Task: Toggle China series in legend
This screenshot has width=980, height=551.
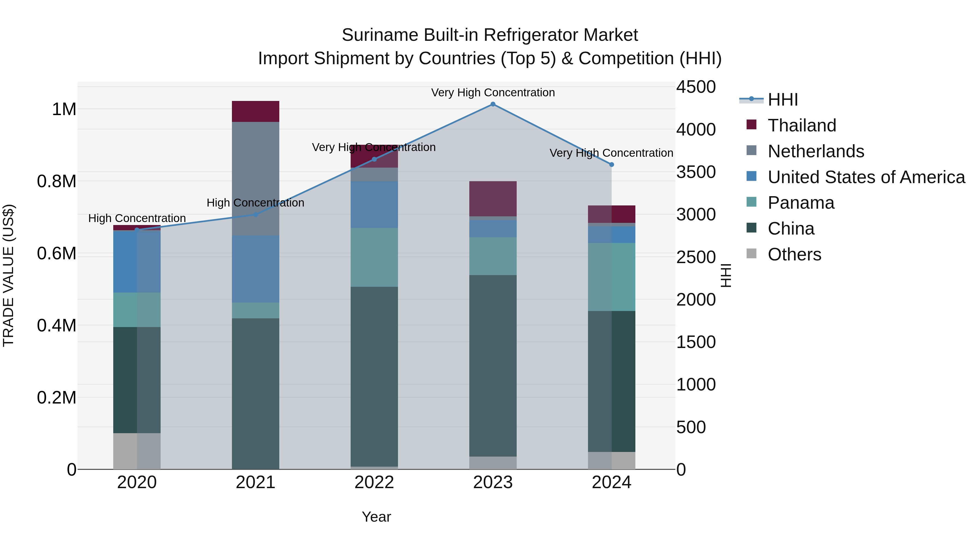Action: click(780, 229)
